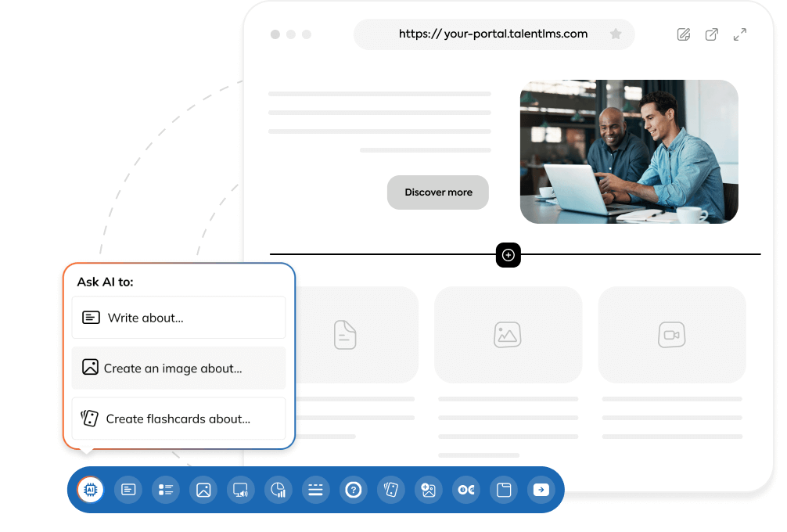Click the add image gallery icon
This screenshot has height=532, width=787.
tap(428, 490)
